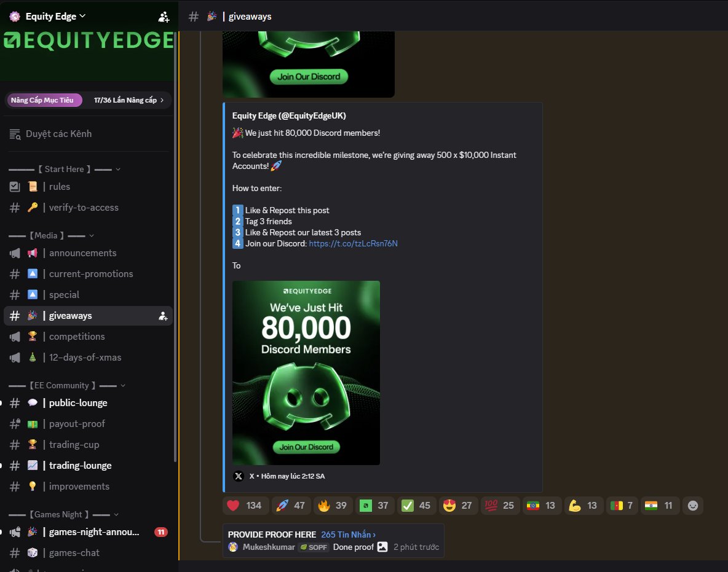Screen dimensions: 728x572
Task: Toggle the Equity Edge logo reaction with 37
Action: (x=374, y=505)
